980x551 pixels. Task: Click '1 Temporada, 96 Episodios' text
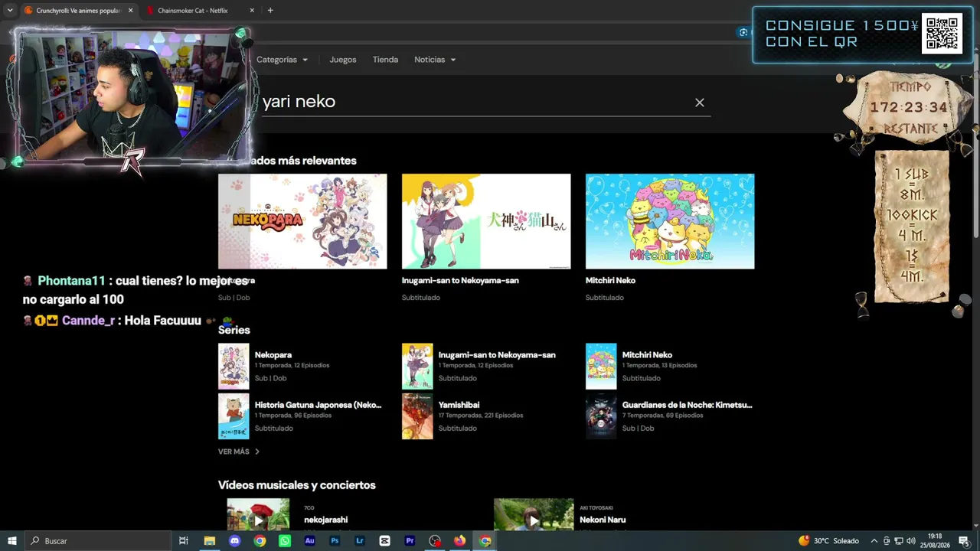pos(293,416)
